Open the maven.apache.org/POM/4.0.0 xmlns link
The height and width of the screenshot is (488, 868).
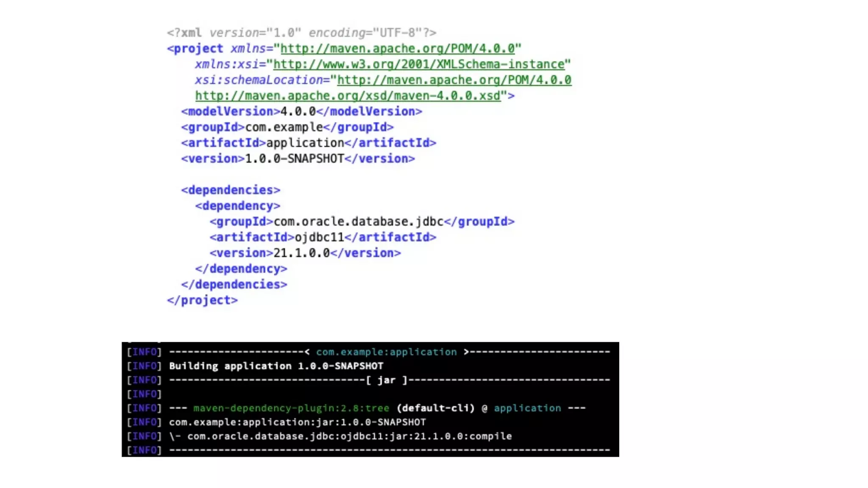click(x=398, y=49)
